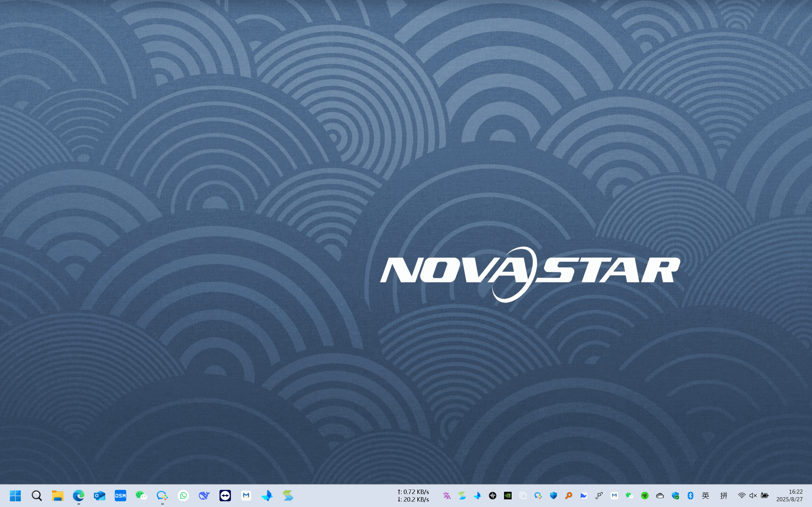This screenshot has width=812, height=507.
Task: Open WeChat from the pinned taskbar apps
Action: pos(141,495)
